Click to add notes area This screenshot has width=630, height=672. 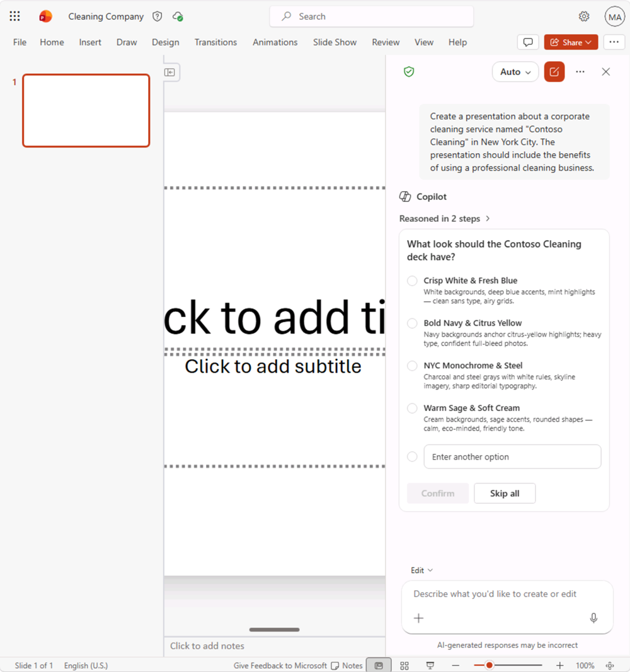tap(275, 646)
